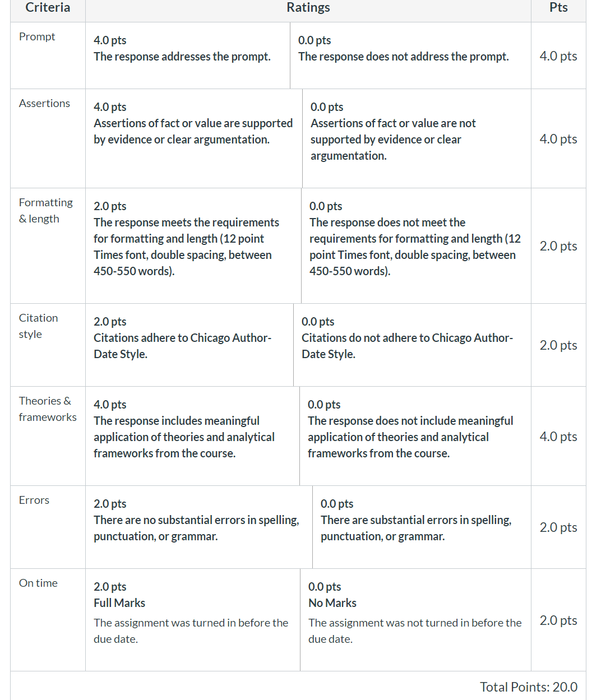The image size is (592, 700).
Task: Pick 2.0 pts Citations adhere to Chicago style
Action: coord(189,345)
